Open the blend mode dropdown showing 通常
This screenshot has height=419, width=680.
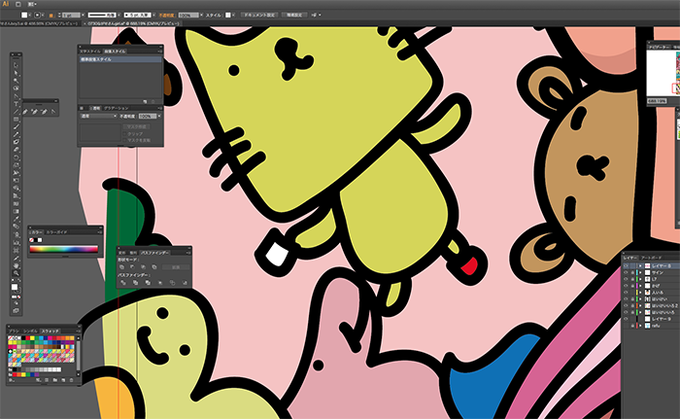pyautogui.click(x=99, y=116)
